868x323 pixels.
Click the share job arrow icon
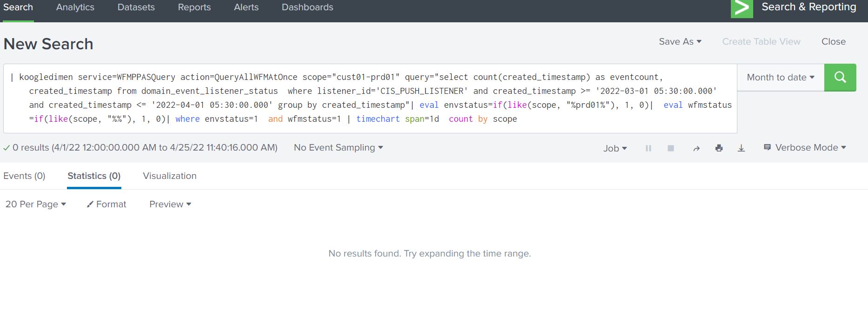click(x=696, y=148)
